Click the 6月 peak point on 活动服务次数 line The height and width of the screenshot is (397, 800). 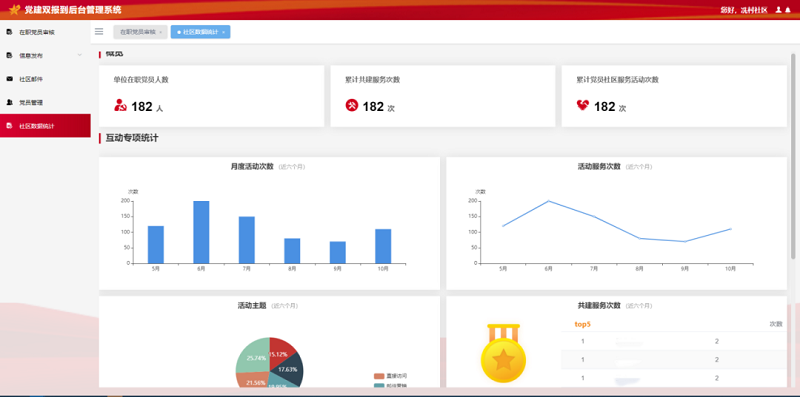pos(548,201)
